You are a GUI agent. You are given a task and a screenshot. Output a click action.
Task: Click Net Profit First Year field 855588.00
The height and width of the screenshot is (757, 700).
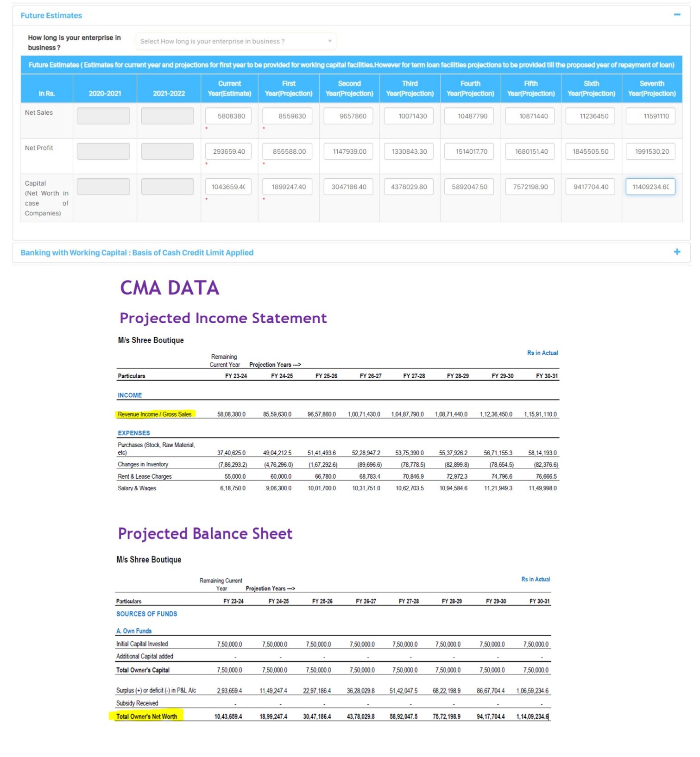coord(288,151)
